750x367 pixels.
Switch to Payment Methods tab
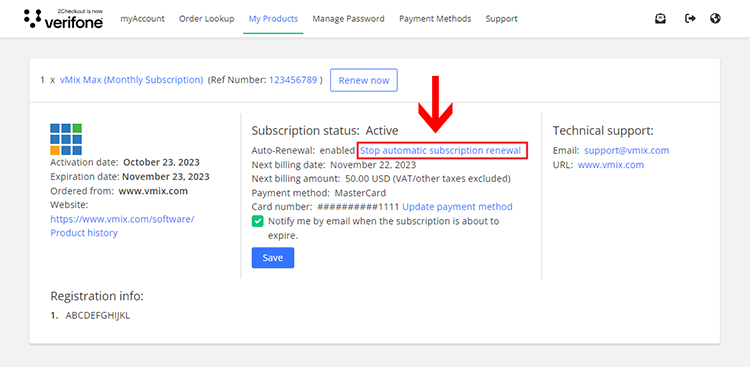435,19
